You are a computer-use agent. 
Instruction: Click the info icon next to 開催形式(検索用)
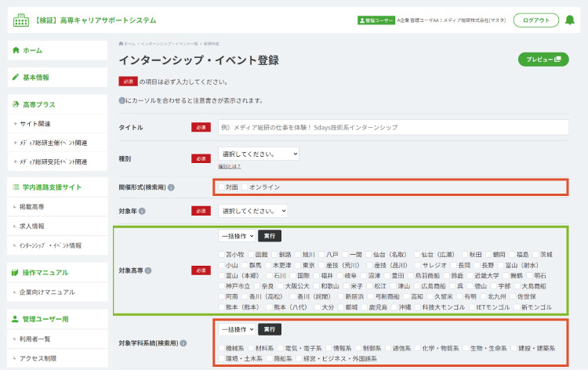coord(171,187)
